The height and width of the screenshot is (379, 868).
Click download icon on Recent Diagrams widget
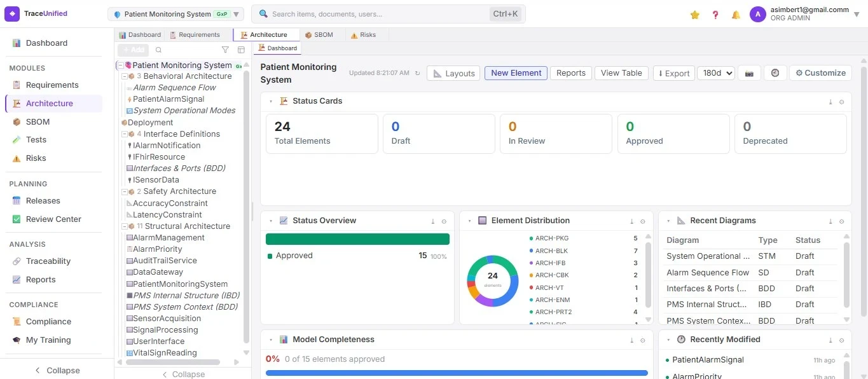(830, 221)
